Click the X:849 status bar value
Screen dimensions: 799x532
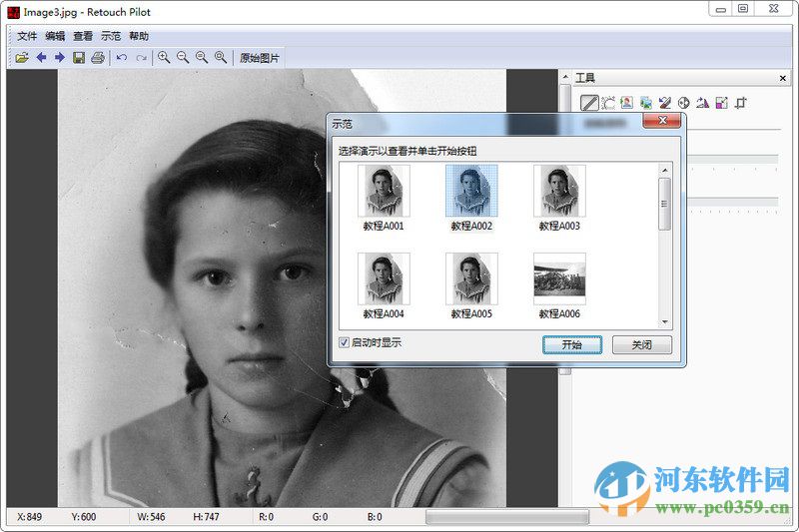30,517
